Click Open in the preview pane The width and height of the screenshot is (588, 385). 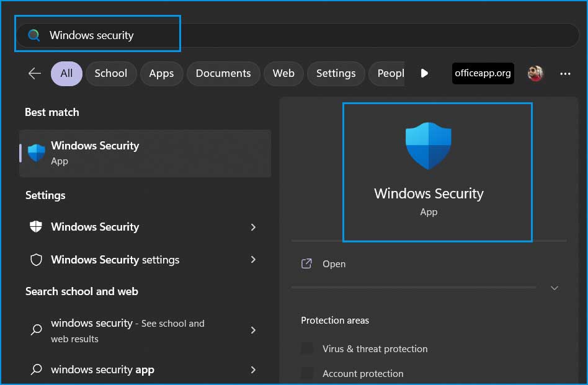[x=334, y=264]
